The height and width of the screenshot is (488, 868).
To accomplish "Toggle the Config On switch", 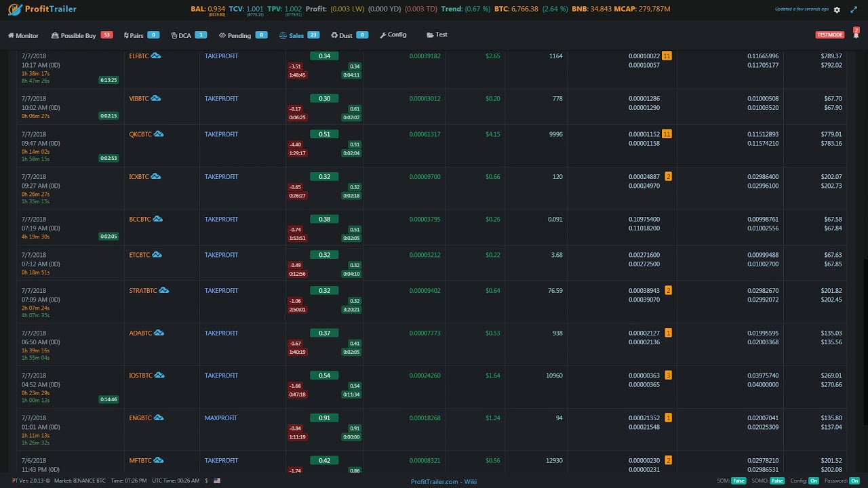I will 814,481.
